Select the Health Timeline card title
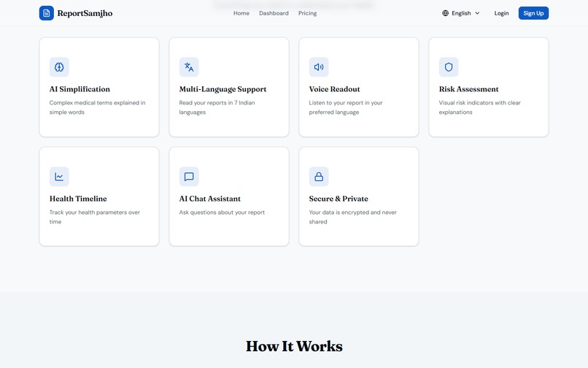 (78, 199)
